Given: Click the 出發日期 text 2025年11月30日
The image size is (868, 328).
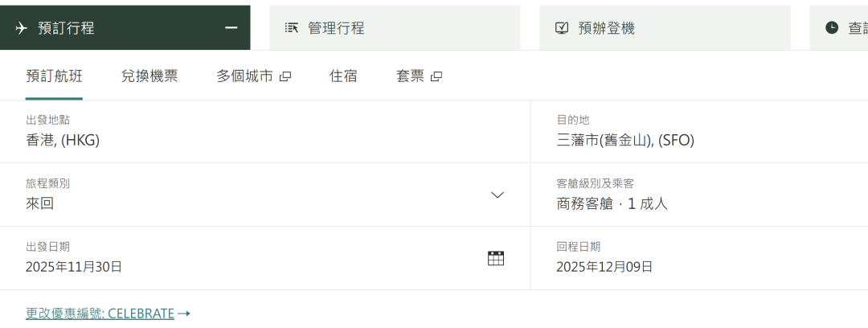Looking at the screenshot, I should tap(74, 267).
